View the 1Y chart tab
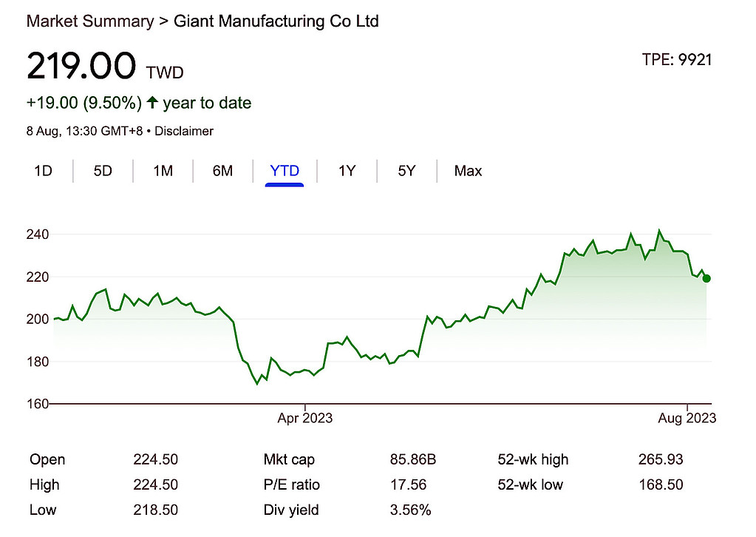The image size is (756, 537). point(347,171)
